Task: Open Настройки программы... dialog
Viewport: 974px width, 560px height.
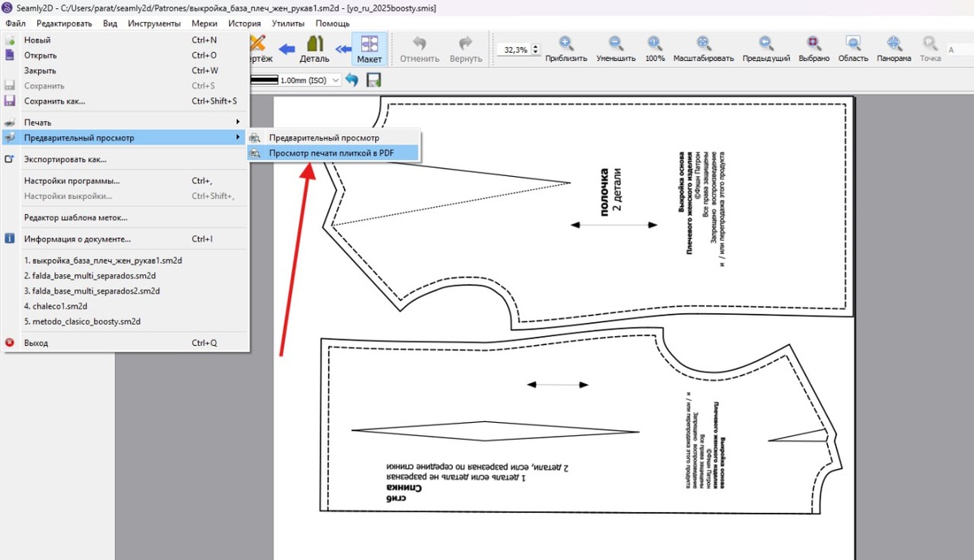Action: [x=125, y=181]
